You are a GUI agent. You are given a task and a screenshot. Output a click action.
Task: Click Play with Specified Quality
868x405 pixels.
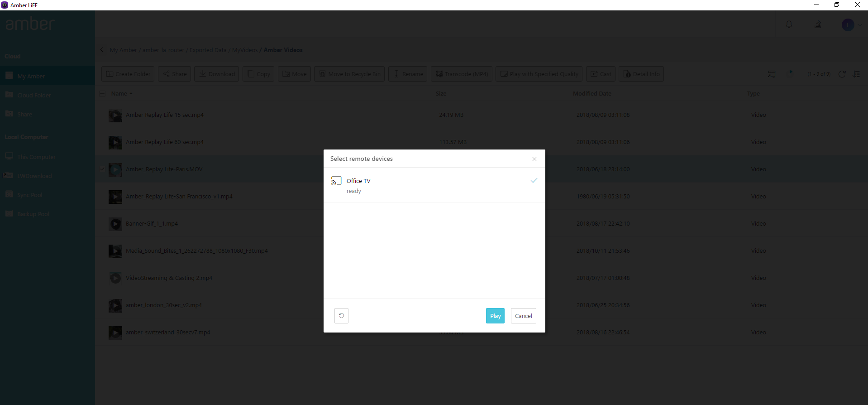point(539,74)
